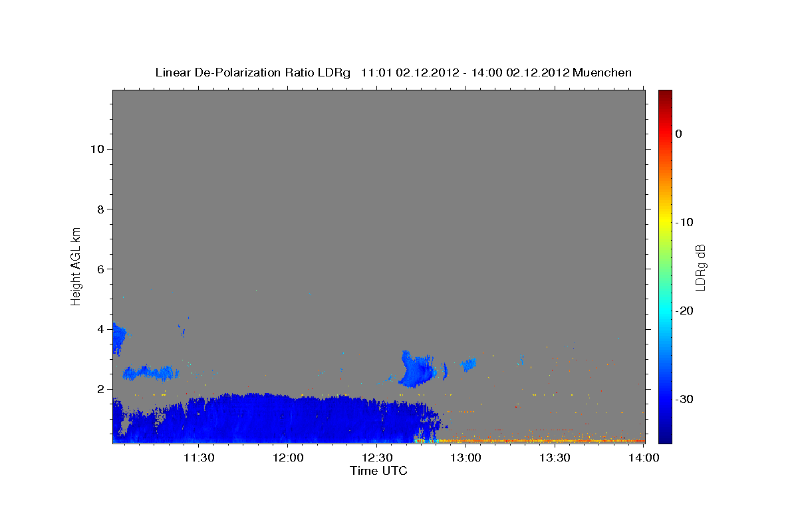
Task: Click the height axis label 2
Action: point(100,389)
